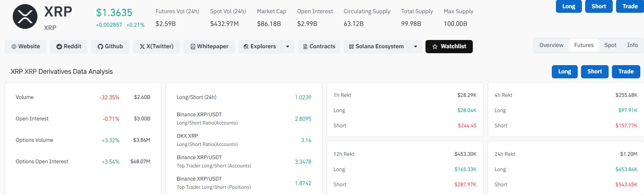
Task: Open the Website globe icon link
Action: pyautogui.click(x=14, y=47)
